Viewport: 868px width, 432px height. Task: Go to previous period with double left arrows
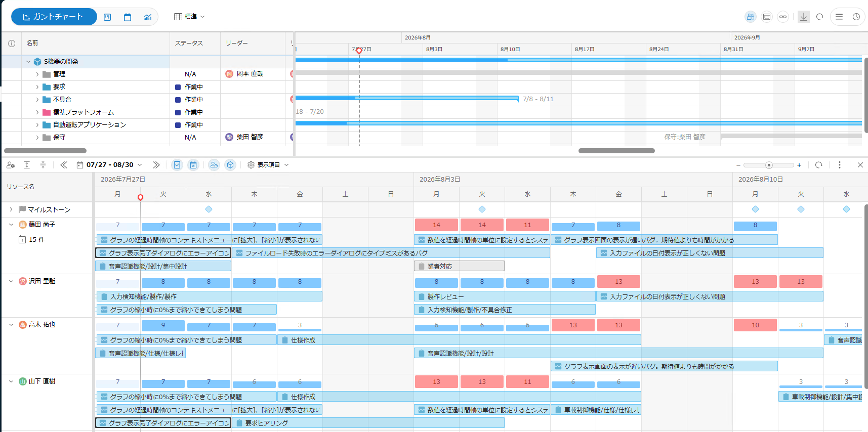(64, 165)
